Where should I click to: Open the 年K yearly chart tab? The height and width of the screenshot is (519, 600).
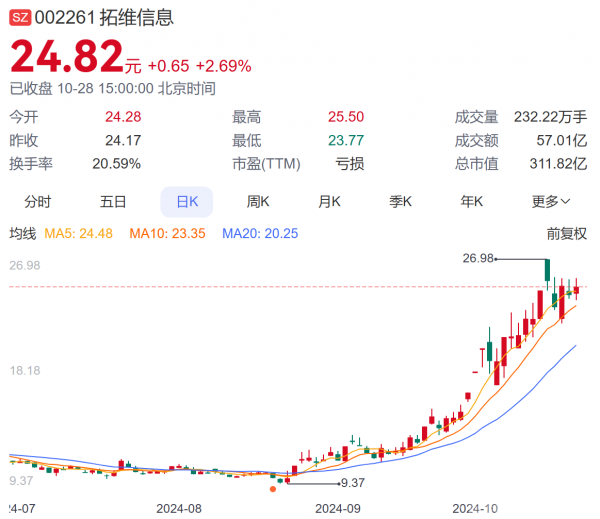click(472, 202)
